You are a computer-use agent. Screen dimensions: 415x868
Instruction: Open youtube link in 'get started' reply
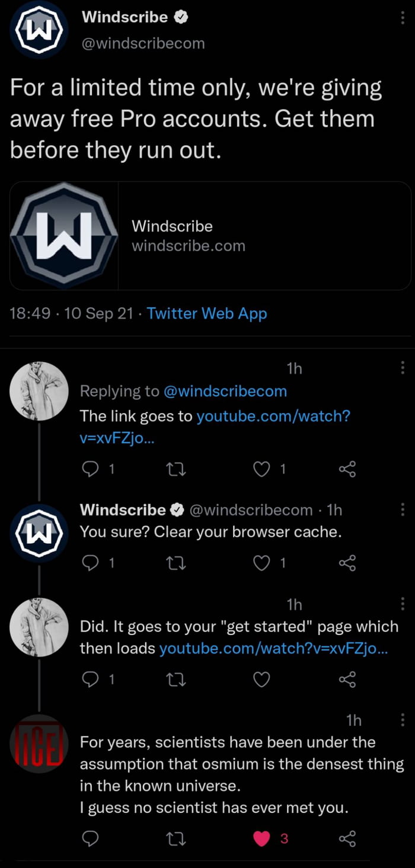pyautogui.click(x=274, y=649)
